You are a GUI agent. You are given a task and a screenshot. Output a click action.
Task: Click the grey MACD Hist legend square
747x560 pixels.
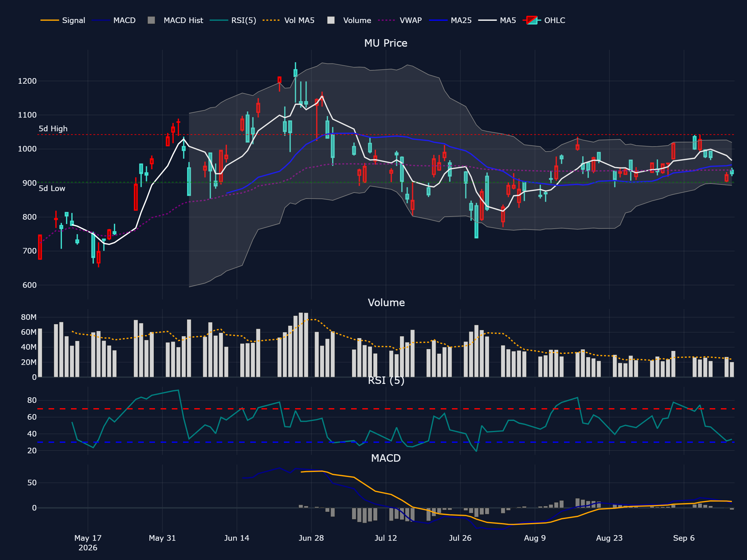tap(151, 20)
